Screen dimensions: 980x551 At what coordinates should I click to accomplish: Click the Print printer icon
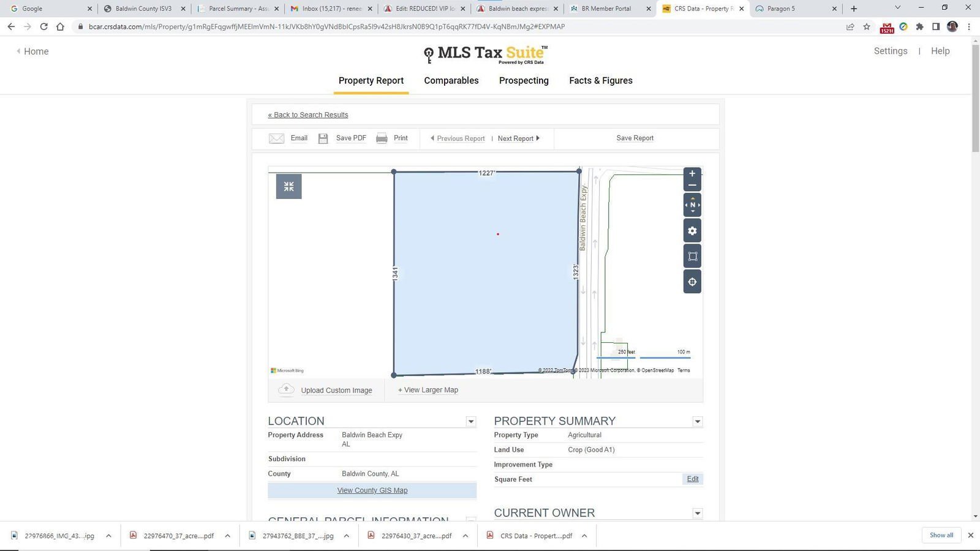pos(382,138)
